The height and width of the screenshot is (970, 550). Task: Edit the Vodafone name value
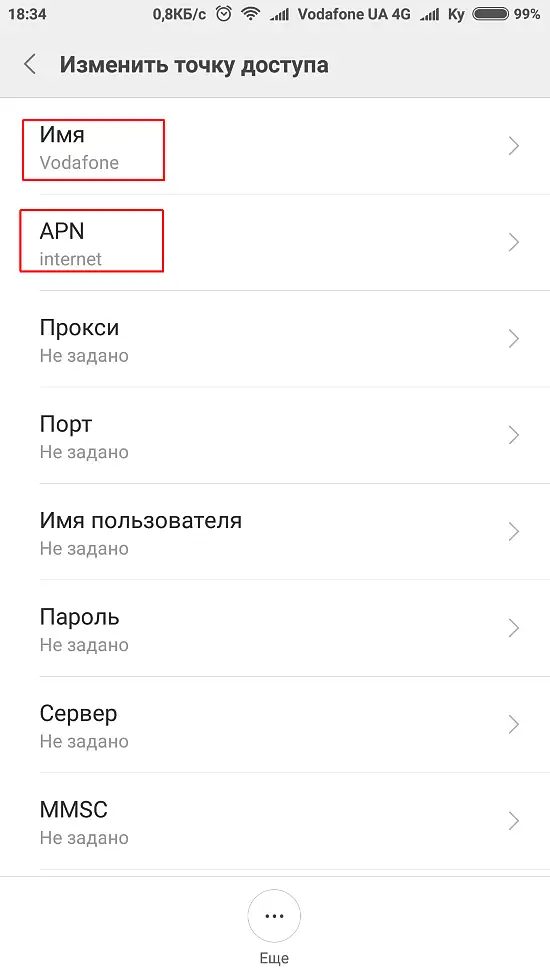click(x=79, y=163)
